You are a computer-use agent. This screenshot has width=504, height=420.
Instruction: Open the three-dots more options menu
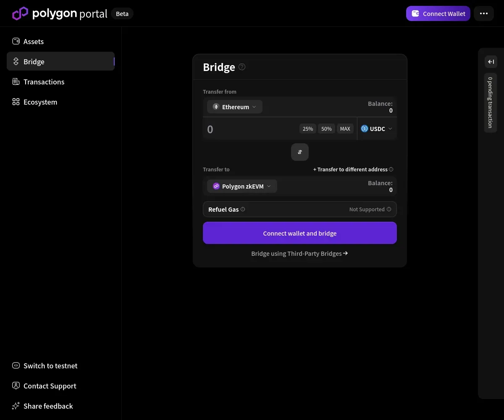pyautogui.click(x=484, y=13)
